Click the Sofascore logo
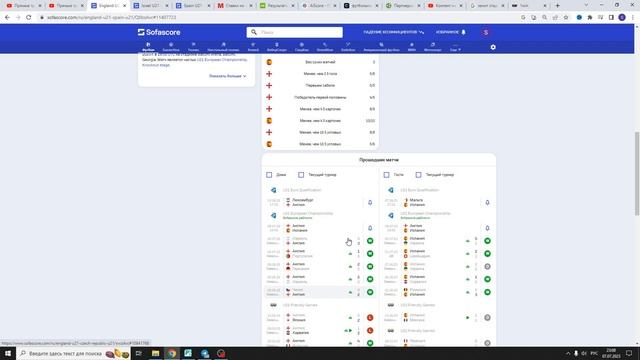The height and width of the screenshot is (360, 640). tap(159, 32)
